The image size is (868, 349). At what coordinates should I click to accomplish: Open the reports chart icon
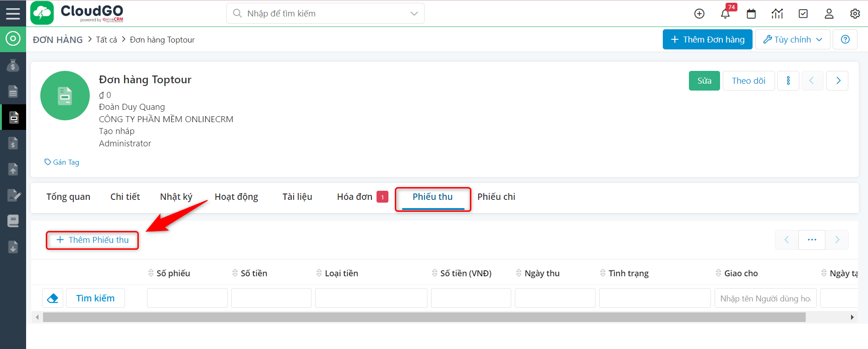[777, 14]
